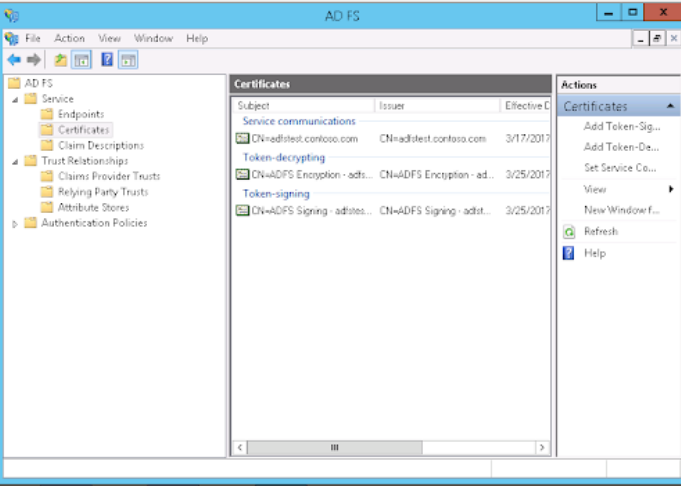Click scrollbar right arrow in Certificates list
This screenshot has height=486, width=681.
click(542, 447)
